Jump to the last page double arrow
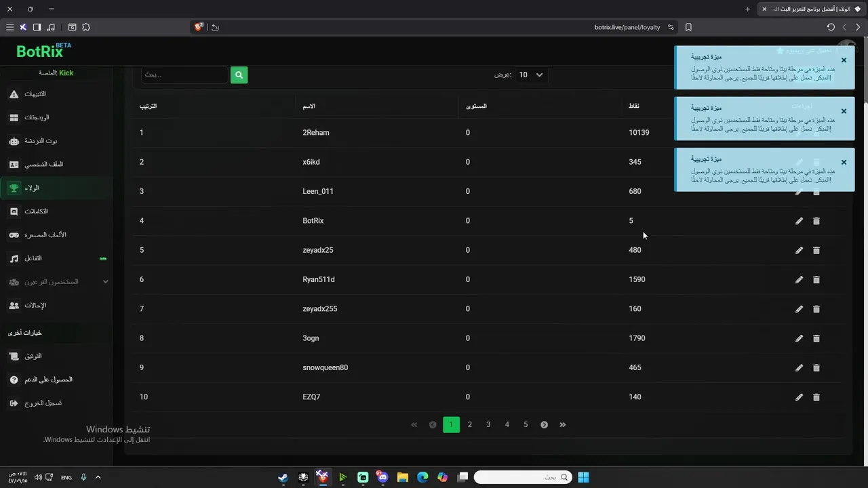The width and height of the screenshot is (868, 488). 563,424
